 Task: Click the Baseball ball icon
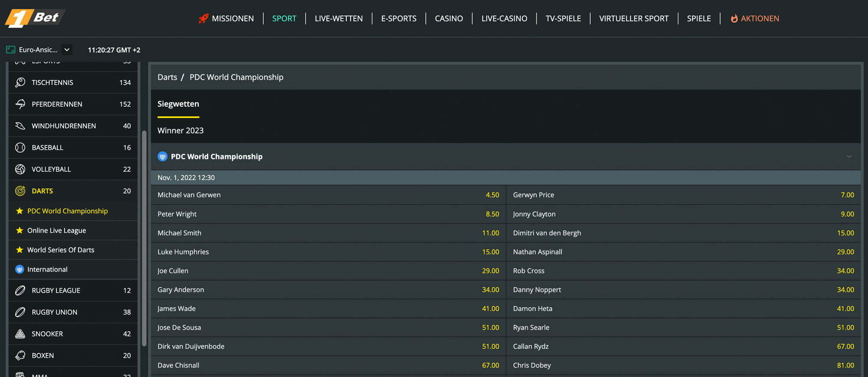coord(20,147)
